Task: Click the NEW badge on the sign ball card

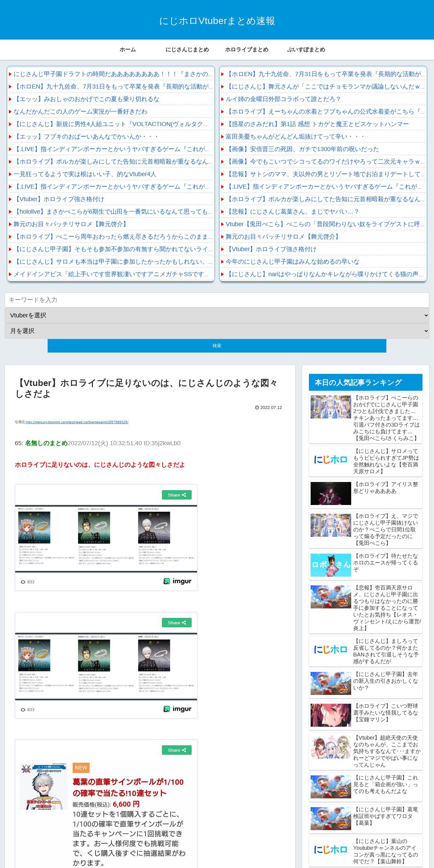Action: (81, 768)
